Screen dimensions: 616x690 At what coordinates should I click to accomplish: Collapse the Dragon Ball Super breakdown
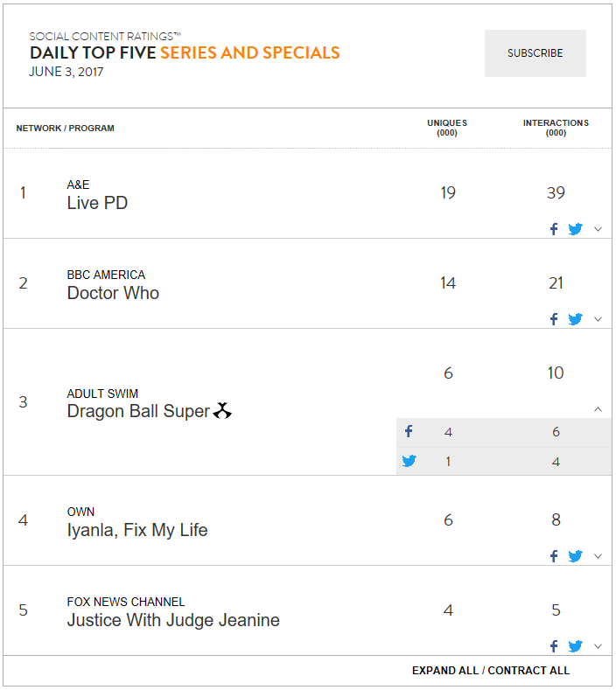tap(598, 409)
